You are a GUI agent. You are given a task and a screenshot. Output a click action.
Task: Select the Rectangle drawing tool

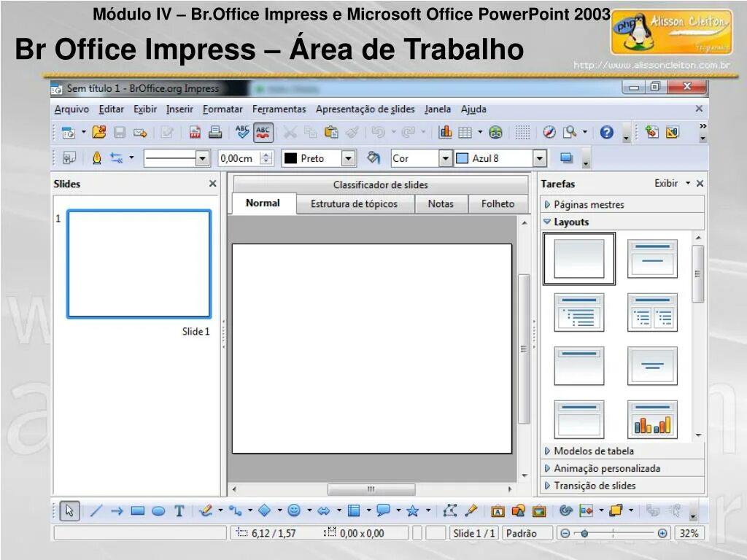click(x=138, y=511)
